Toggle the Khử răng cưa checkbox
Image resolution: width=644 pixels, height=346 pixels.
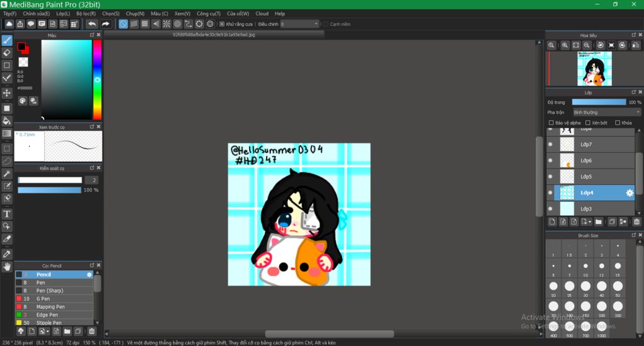pyautogui.click(x=222, y=25)
